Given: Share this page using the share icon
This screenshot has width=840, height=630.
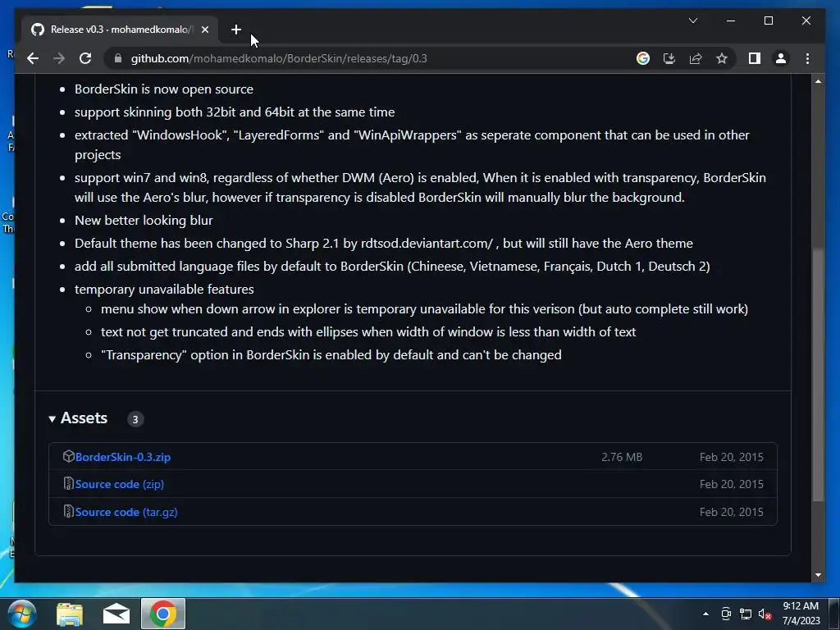Looking at the screenshot, I should point(696,58).
